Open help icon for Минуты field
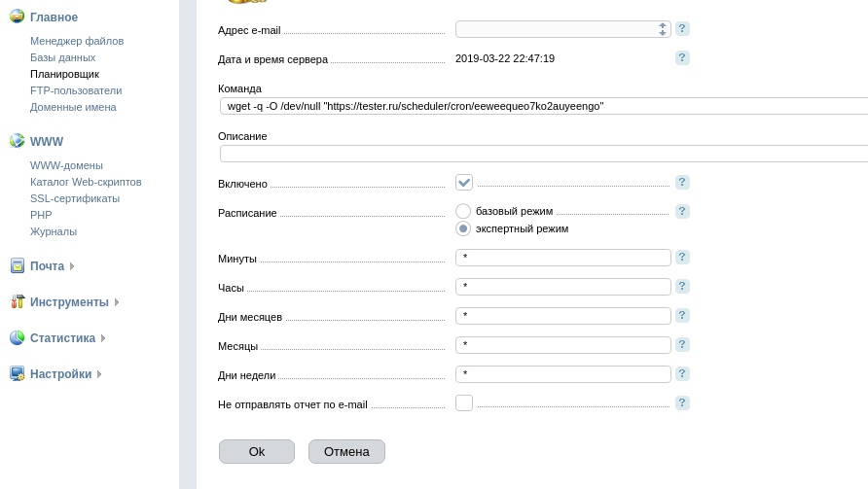The width and height of the screenshot is (868, 489). click(x=682, y=258)
